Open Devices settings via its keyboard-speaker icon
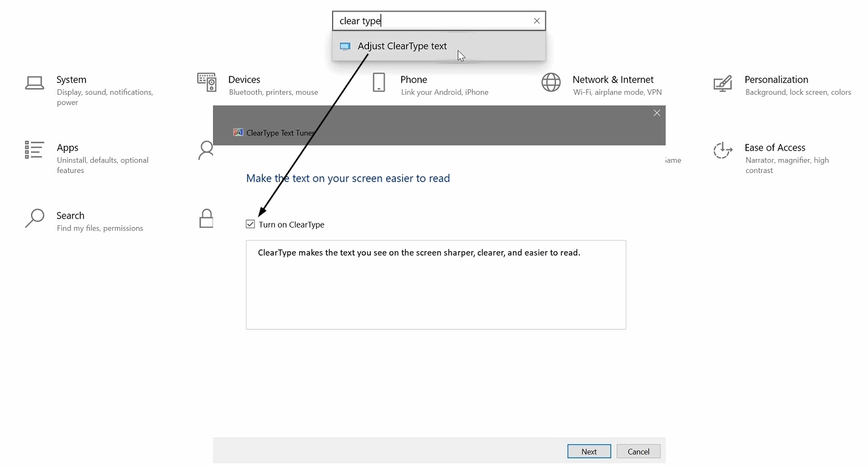Screen dimensions: 868x468 click(207, 82)
